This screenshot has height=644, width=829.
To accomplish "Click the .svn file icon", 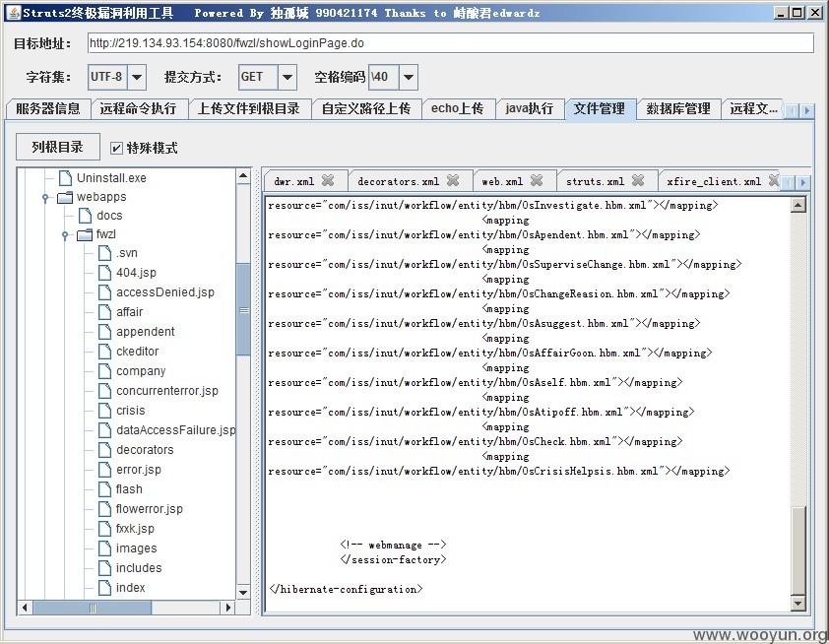I will 104,253.
